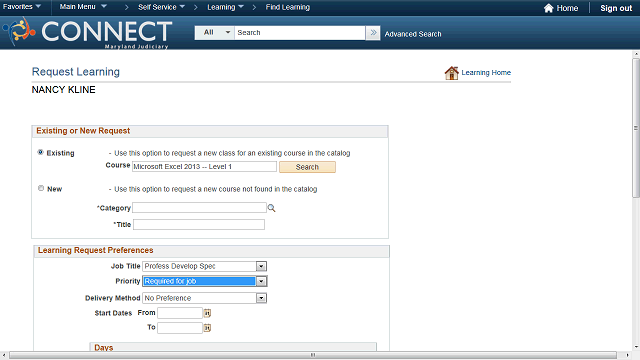The height and width of the screenshot is (360, 640).
Task: Click the Learning Home house icon
Action: 451,73
